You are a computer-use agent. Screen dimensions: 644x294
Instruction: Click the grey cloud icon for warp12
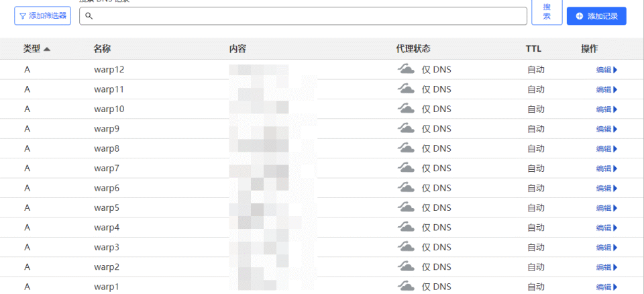coord(406,69)
